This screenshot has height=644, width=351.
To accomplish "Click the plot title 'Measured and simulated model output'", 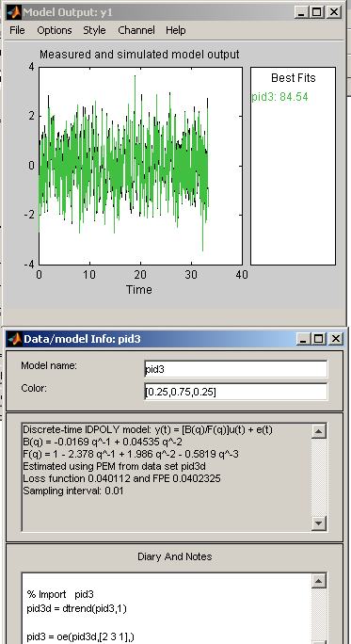I will click(139, 55).
